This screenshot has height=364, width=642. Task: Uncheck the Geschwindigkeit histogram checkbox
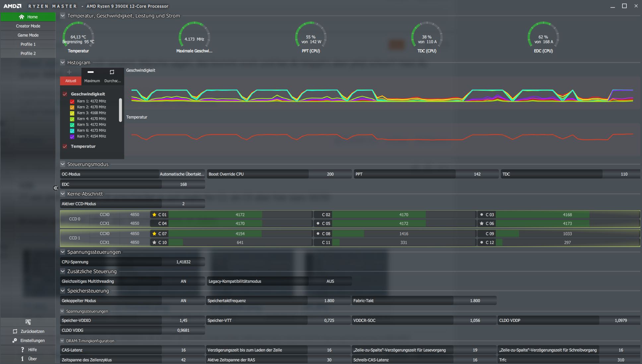[65, 94]
